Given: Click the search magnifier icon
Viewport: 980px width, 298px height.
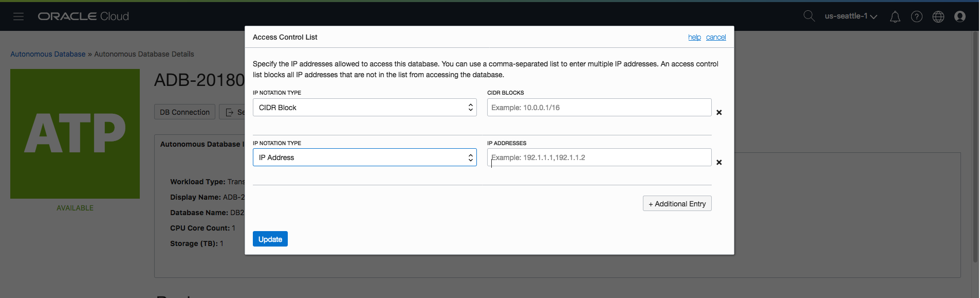Looking at the screenshot, I should 809,16.
